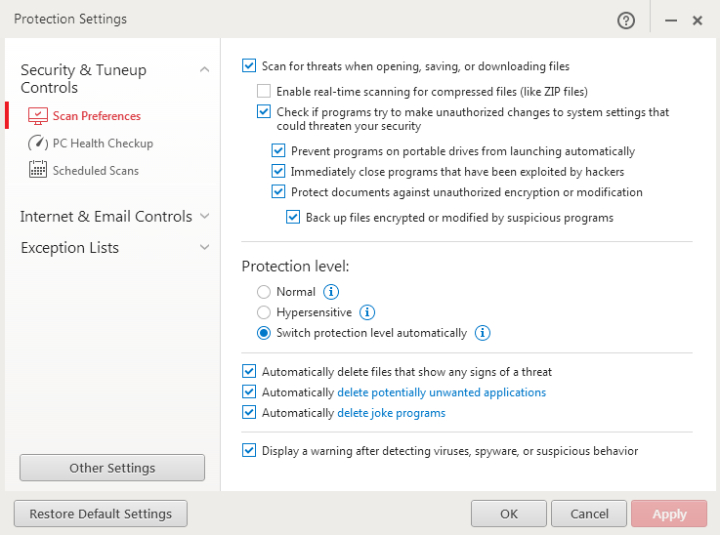Screen dimensions: 720x535
Task: Click the Cancel button
Action: [x=589, y=513]
